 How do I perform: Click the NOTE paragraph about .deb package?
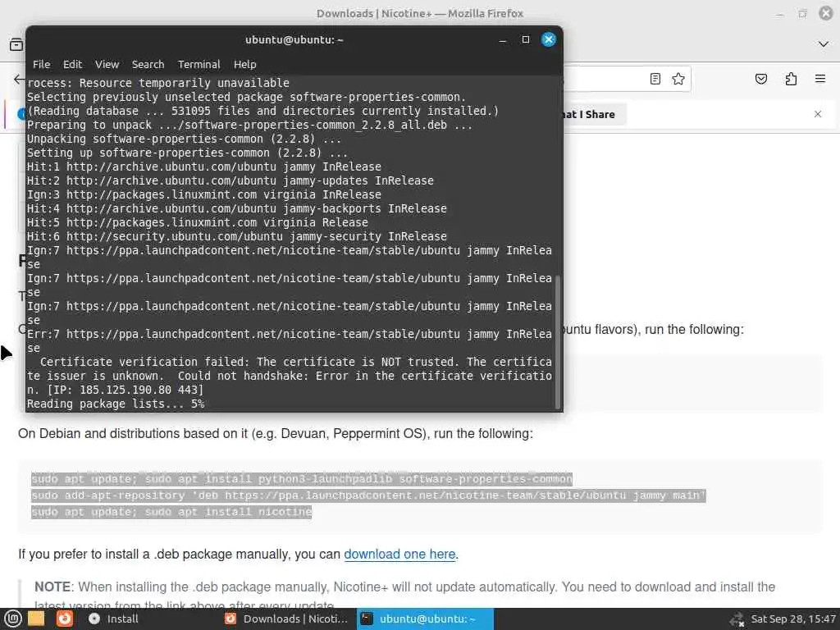404,596
